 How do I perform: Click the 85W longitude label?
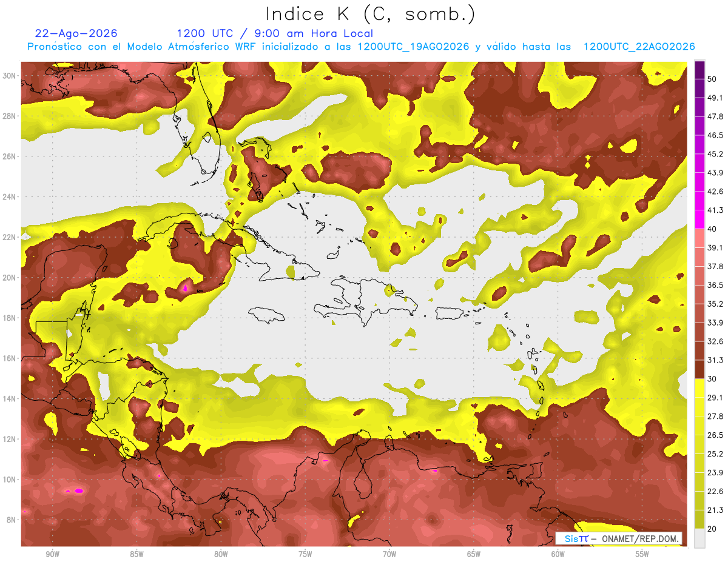(136, 554)
